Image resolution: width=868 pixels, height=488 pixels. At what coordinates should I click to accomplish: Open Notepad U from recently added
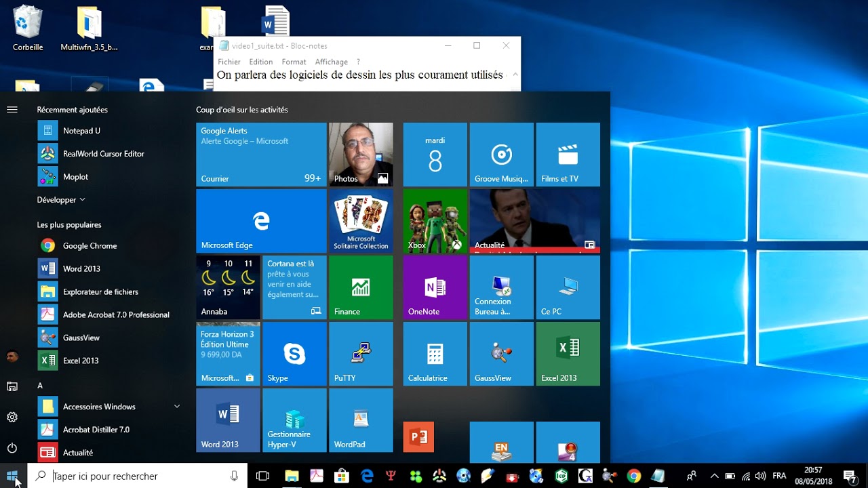click(x=108, y=131)
